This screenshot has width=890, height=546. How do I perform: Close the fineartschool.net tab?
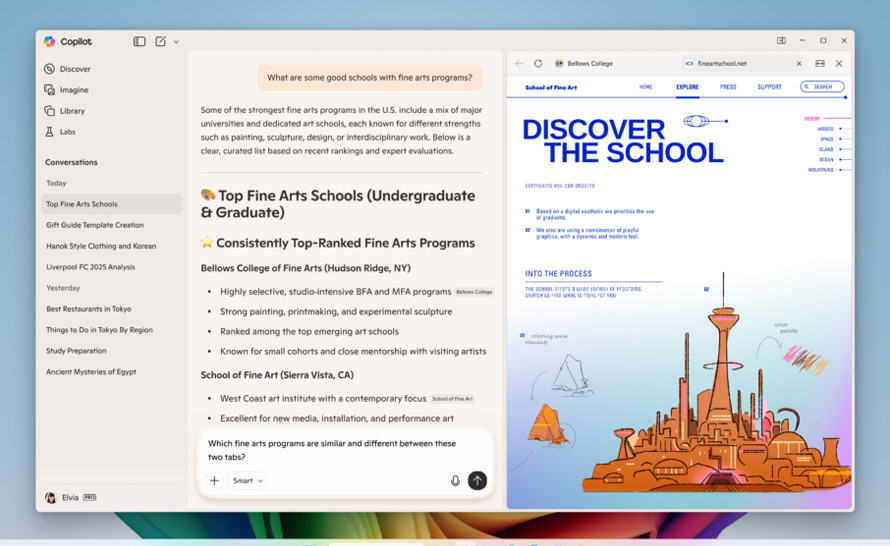[x=799, y=63]
